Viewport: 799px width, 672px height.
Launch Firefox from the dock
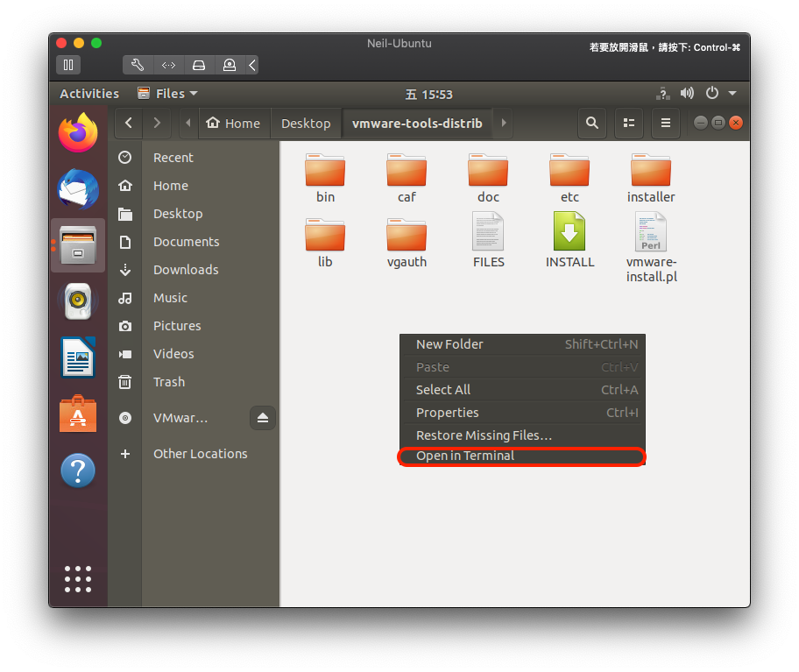pos(78,133)
